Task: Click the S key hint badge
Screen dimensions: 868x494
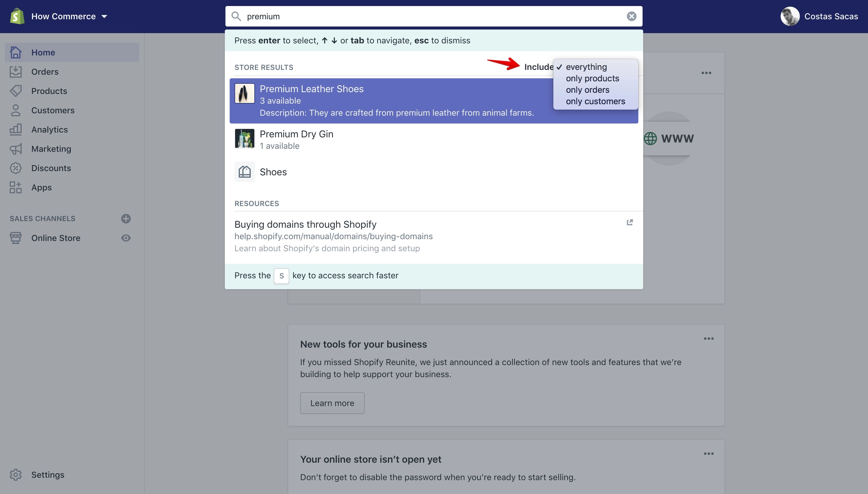Action: tap(281, 276)
